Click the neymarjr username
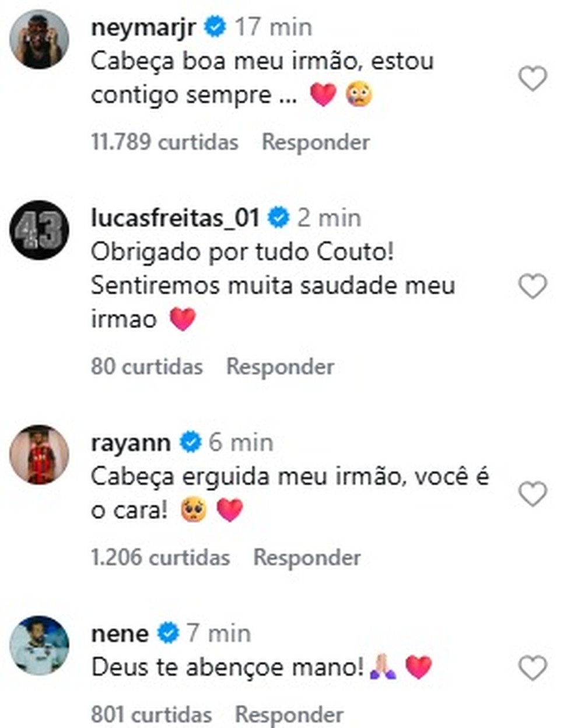The height and width of the screenshot is (728, 574). (x=143, y=27)
